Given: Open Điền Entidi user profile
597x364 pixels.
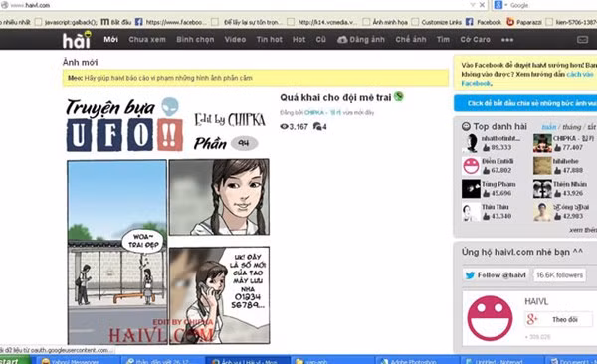Looking at the screenshot, I should click(x=497, y=161).
